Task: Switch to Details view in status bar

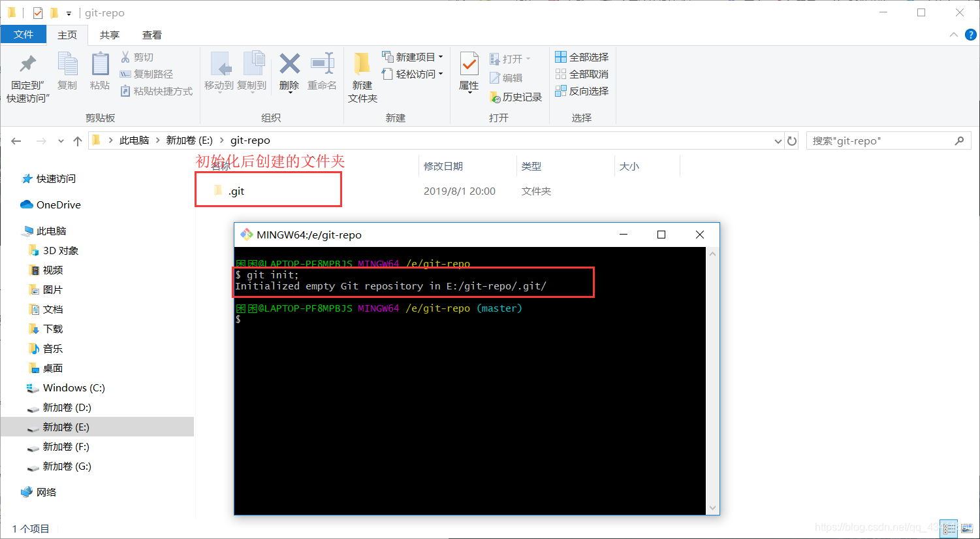Action: click(x=948, y=529)
